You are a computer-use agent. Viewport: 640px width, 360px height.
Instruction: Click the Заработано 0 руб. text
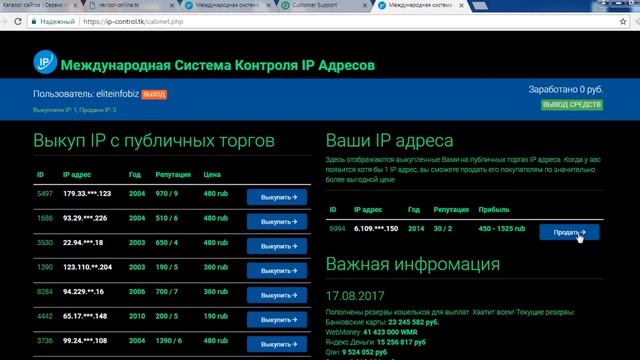(x=565, y=89)
